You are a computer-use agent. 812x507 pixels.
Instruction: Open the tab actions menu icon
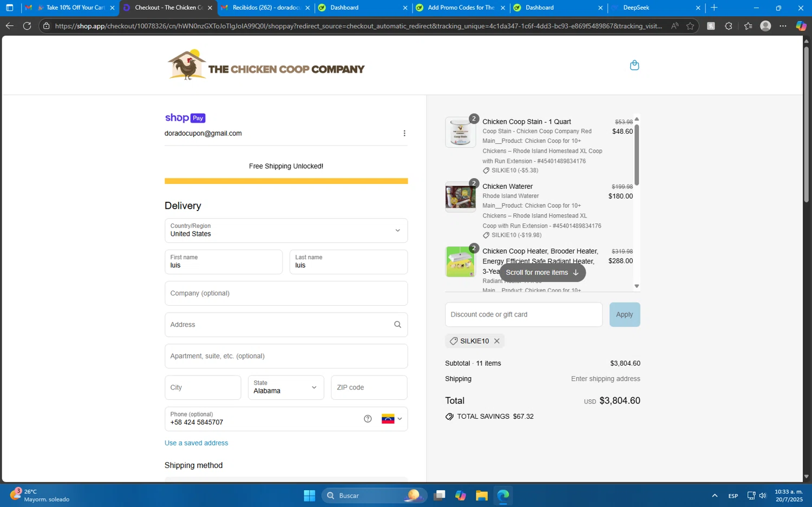pos(10,8)
